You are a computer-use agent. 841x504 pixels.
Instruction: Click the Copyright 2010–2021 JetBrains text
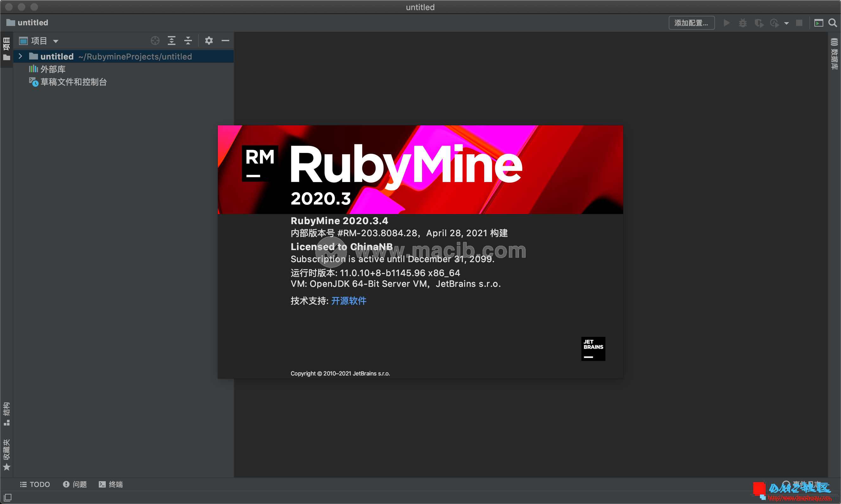click(340, 373)
